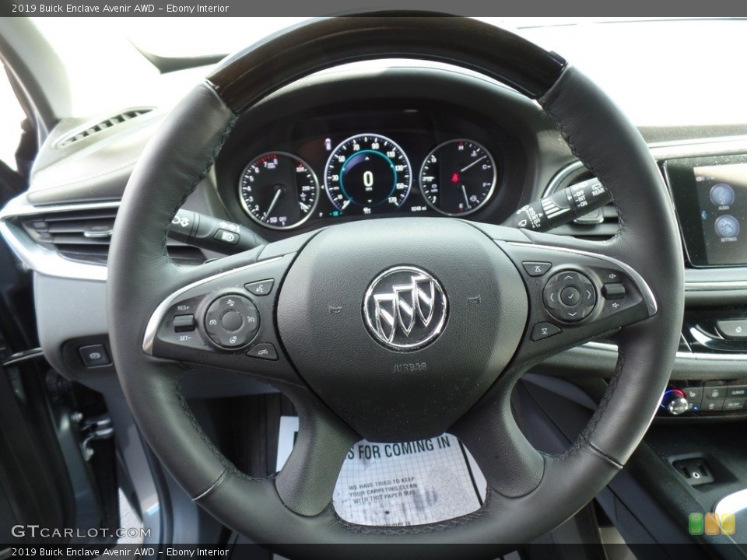The height and width of the screenshot is (560, 747).
Task: Flick the RES+ SET- cruise thumbwheel
Action: pos(185,324)
